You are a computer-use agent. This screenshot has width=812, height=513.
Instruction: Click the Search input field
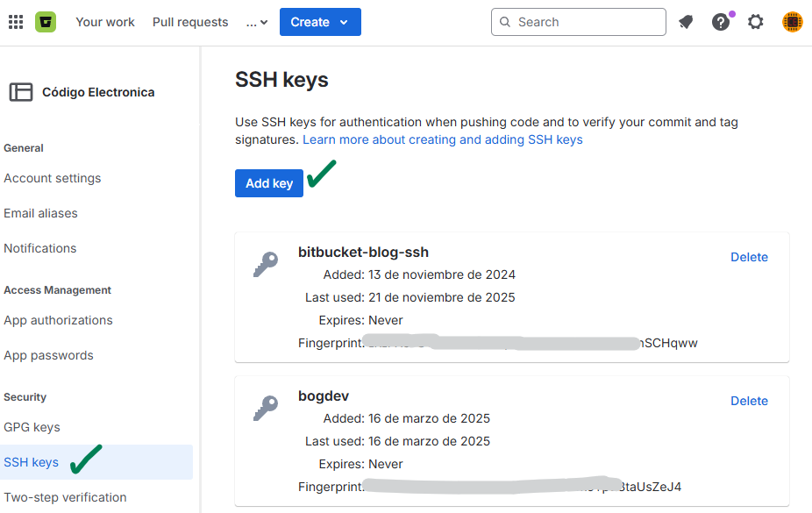point(579,21)
